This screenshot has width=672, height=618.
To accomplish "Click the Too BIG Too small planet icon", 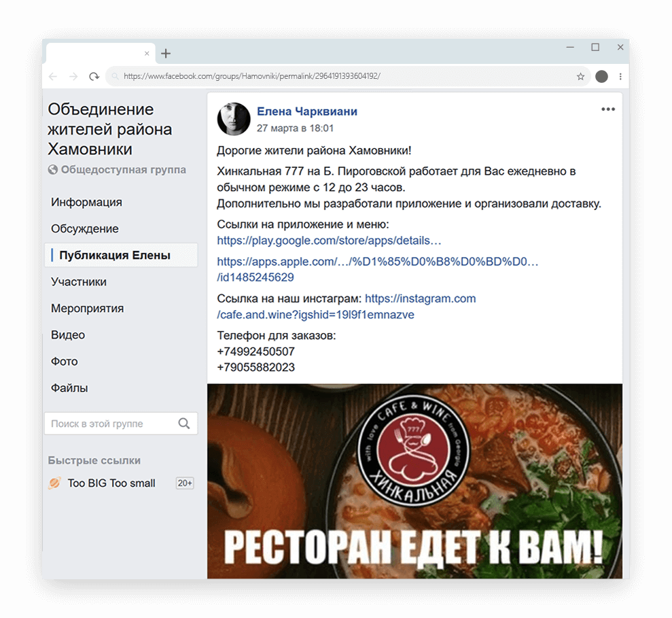I will click(54, 483).
